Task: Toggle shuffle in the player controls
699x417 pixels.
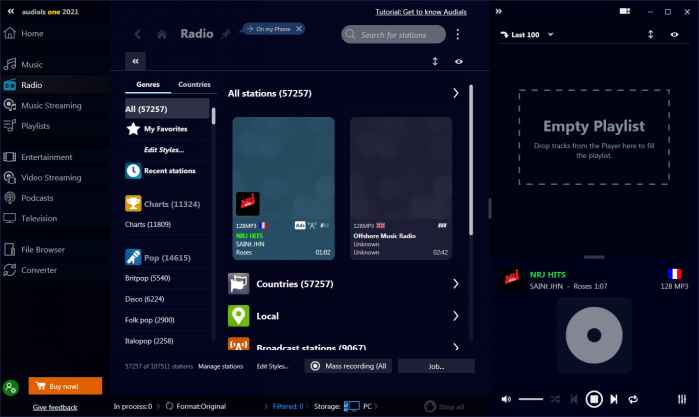Action: click(x=553, y=399)
